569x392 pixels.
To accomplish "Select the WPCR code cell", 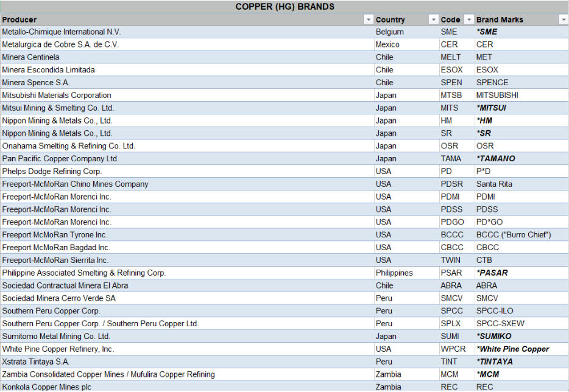I will click(457, 349).
